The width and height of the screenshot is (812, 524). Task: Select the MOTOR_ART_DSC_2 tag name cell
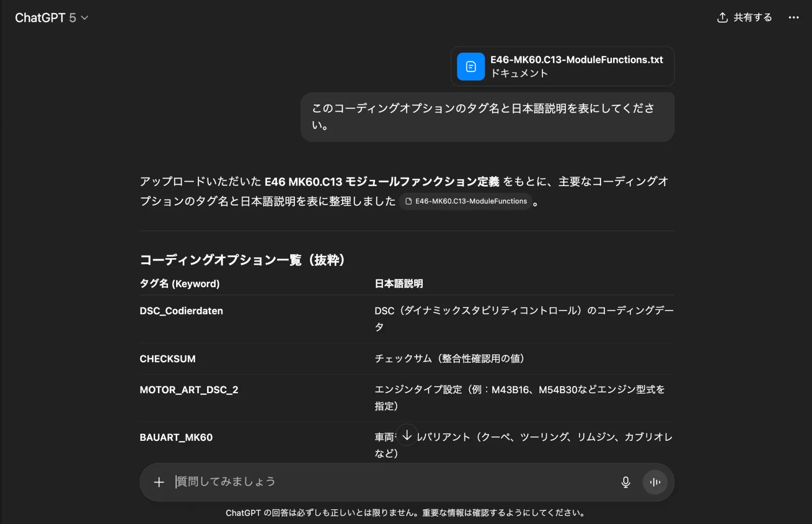[x=189, y=390]
